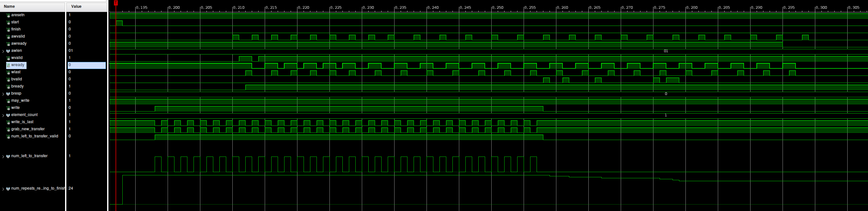This screenshot has width=868, height=211.
Task: Click the 8,195 time ruler label
Action: 141,7
